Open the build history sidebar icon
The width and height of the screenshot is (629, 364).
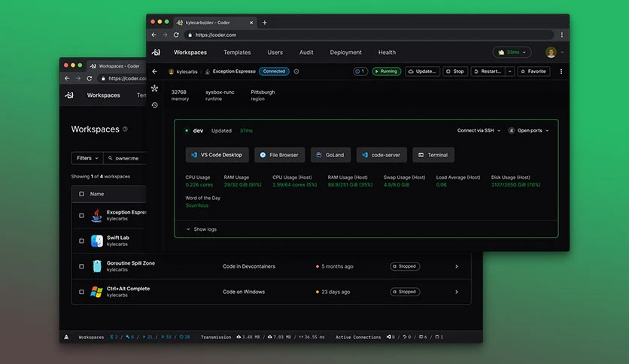coord(154,105)
